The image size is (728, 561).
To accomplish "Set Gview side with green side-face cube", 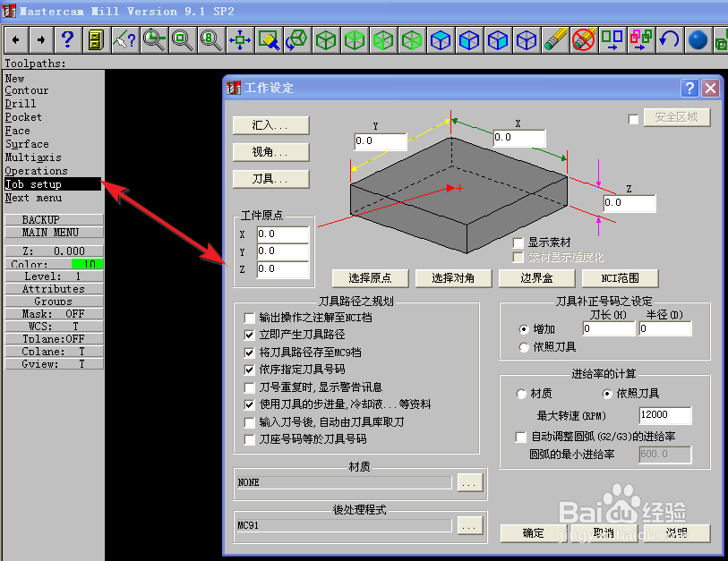I will pyautogui.click(x=412, y=40).
